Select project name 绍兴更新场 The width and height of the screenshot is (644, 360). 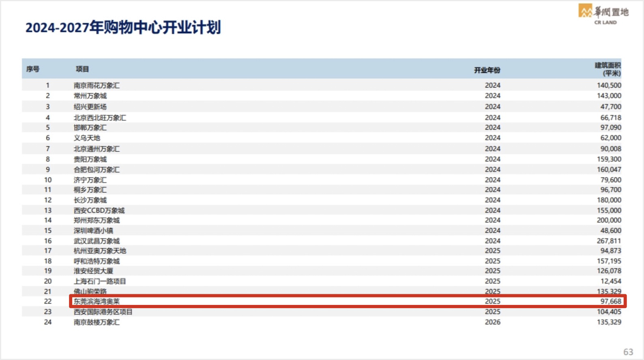click(x=90, y=107)
